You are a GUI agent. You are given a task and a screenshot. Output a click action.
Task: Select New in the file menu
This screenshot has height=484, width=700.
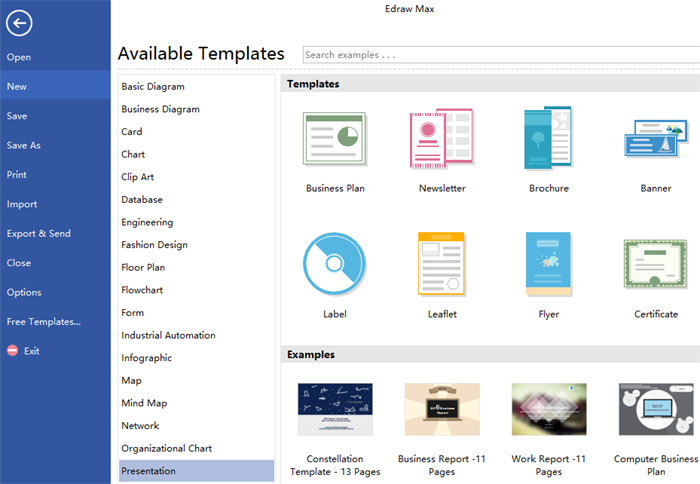coord(55,86)
